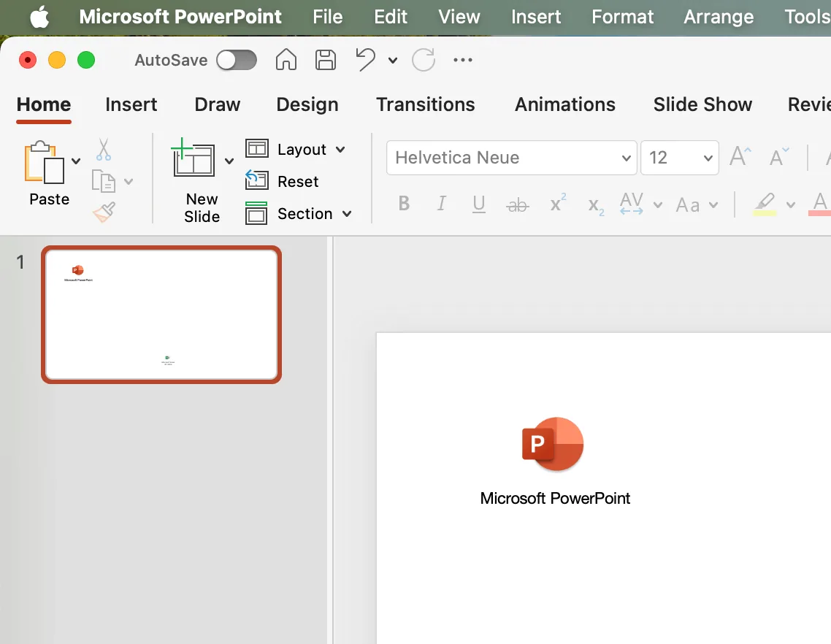Switch to the Transitions ribbon tab
The width and height of the screenshot is (831, 644).
(x=426, y=104)
